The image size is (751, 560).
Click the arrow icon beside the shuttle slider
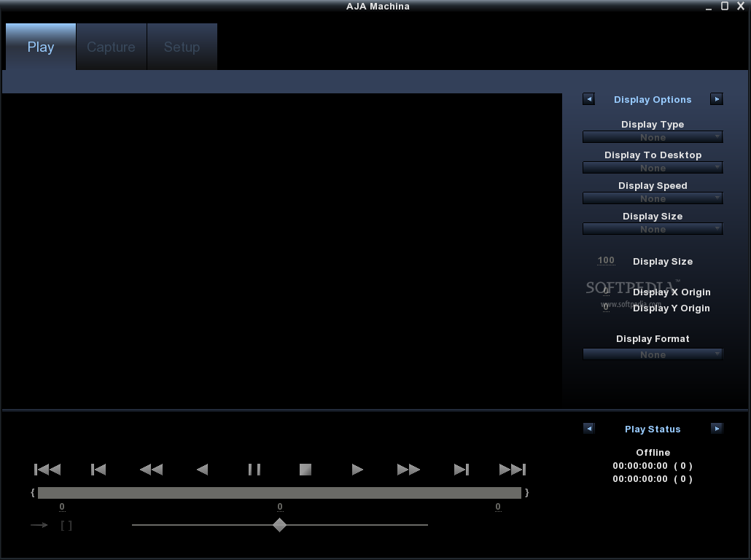point(39,525)
